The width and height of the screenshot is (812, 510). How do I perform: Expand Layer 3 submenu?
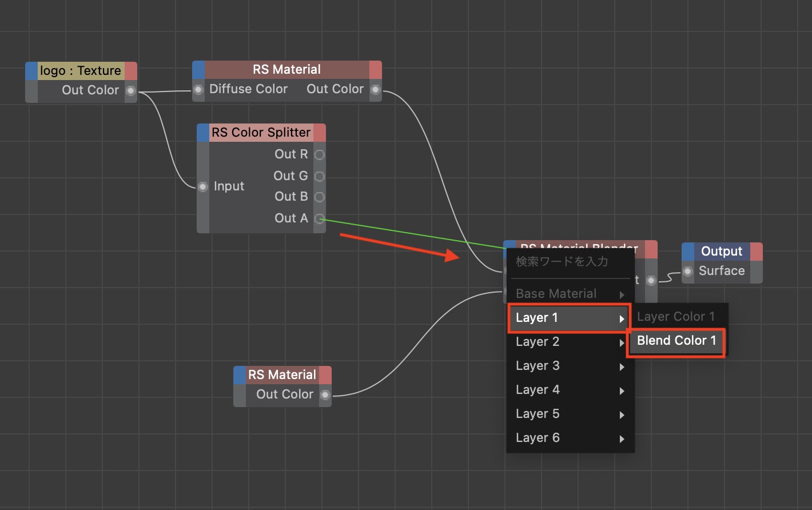click(569, 366)
